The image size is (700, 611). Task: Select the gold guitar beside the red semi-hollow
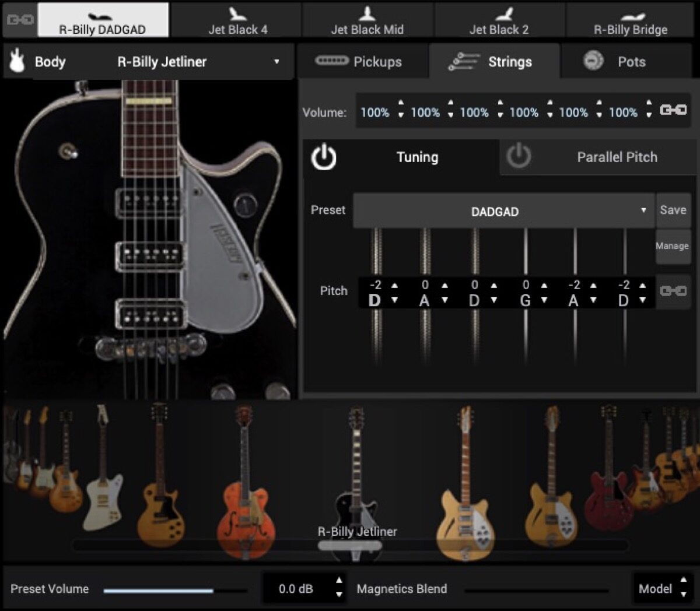coord(551,477)
